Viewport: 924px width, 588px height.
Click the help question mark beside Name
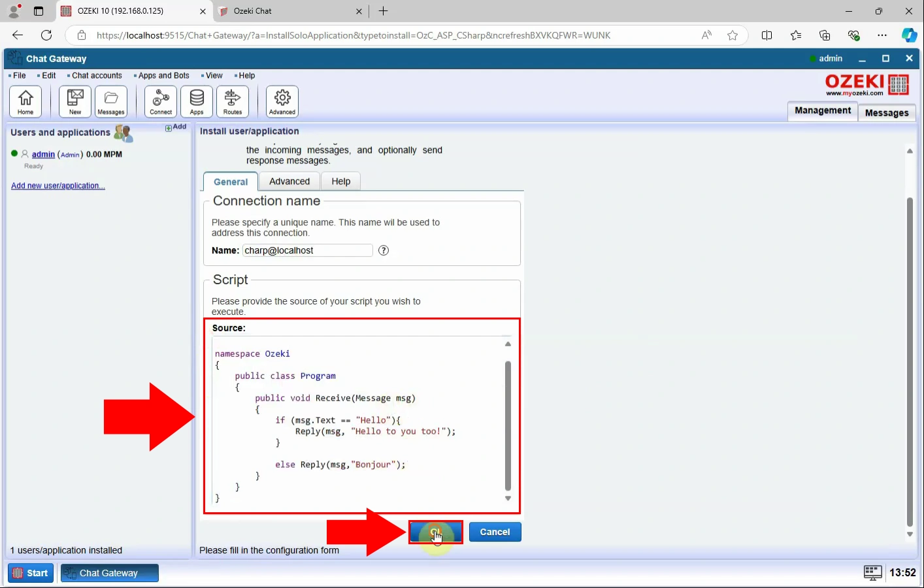pos(384,250)
